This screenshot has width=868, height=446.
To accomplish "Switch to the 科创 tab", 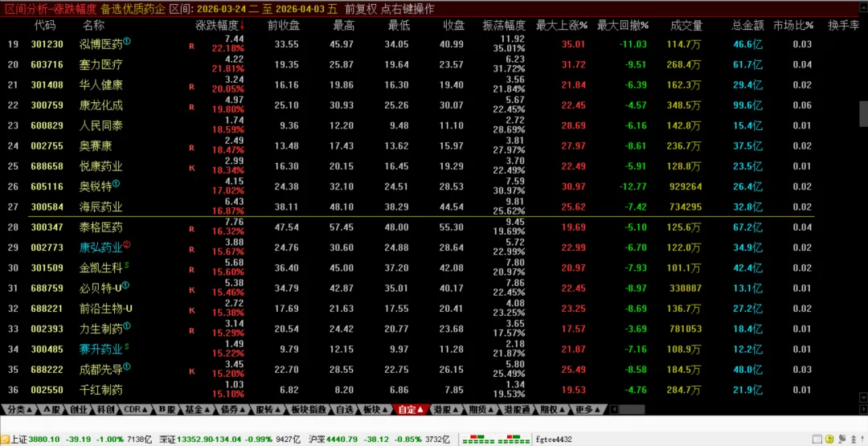I will [105, 410].
